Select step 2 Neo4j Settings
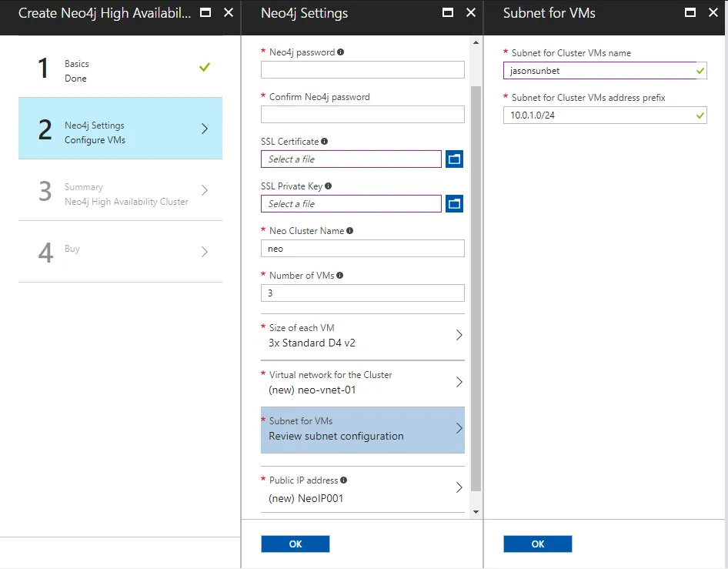 pos(120,132)
